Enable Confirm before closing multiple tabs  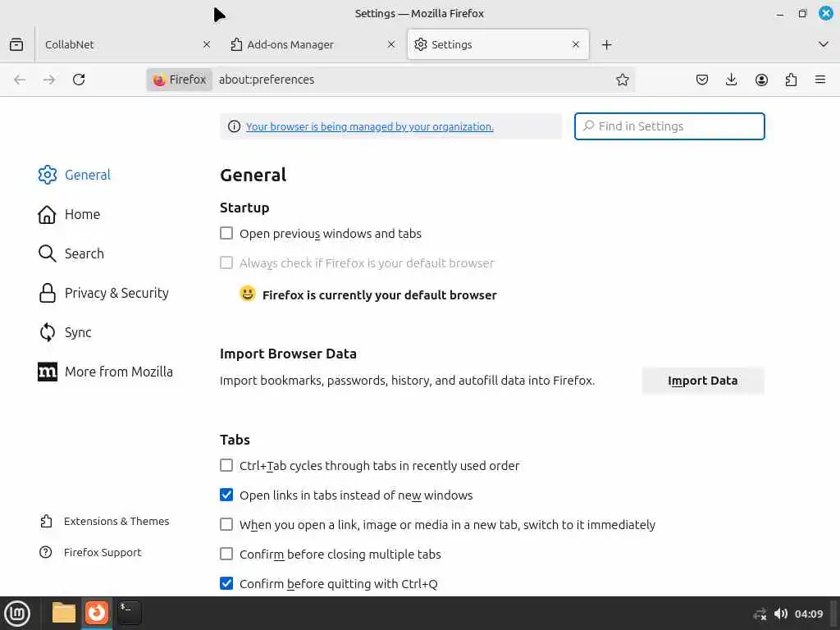[226, 555]
